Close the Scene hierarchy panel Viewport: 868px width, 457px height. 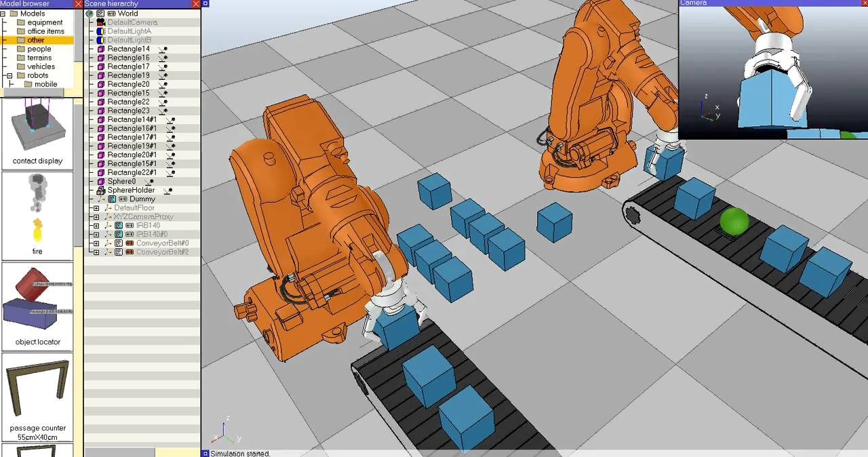[x=196, y=4]
